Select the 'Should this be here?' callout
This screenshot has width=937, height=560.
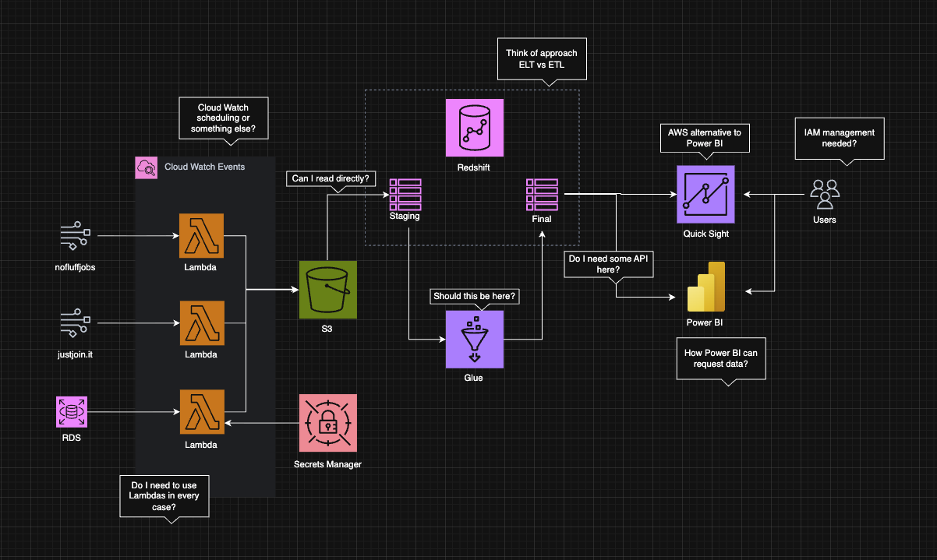pyautogui.click(x=474, y=297)
